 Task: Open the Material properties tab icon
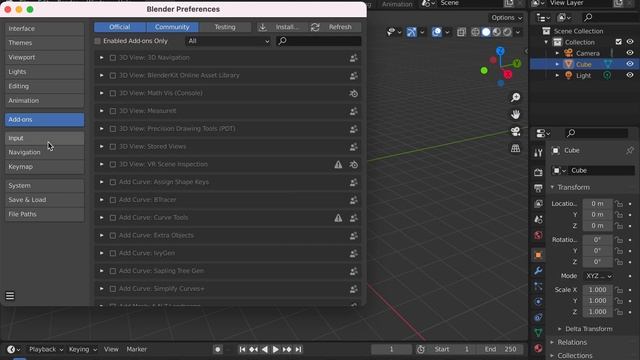(538, 348)
